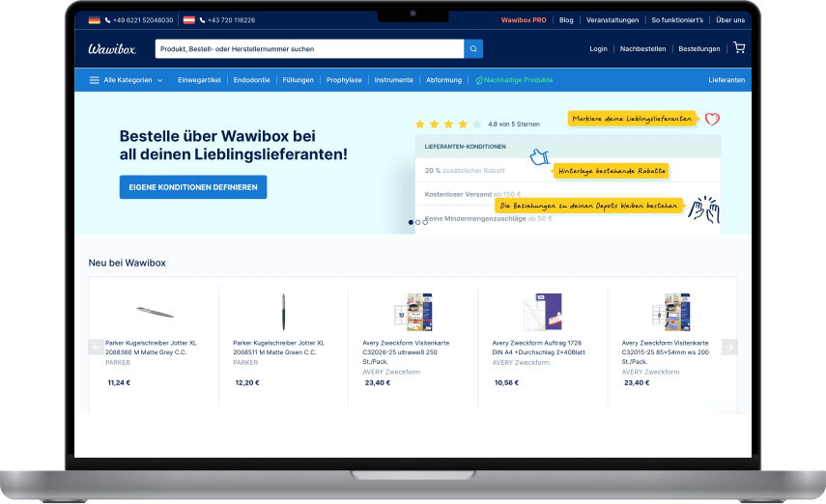
Task: Click the green leaf sustainability icon
Action: (479, 80)
